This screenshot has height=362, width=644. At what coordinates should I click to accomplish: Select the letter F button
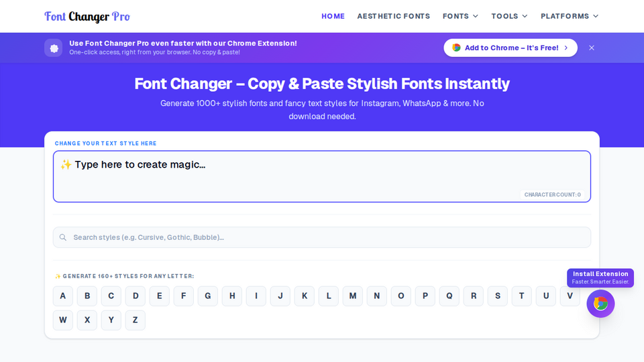pyautogui.click(x=184, y=296)
